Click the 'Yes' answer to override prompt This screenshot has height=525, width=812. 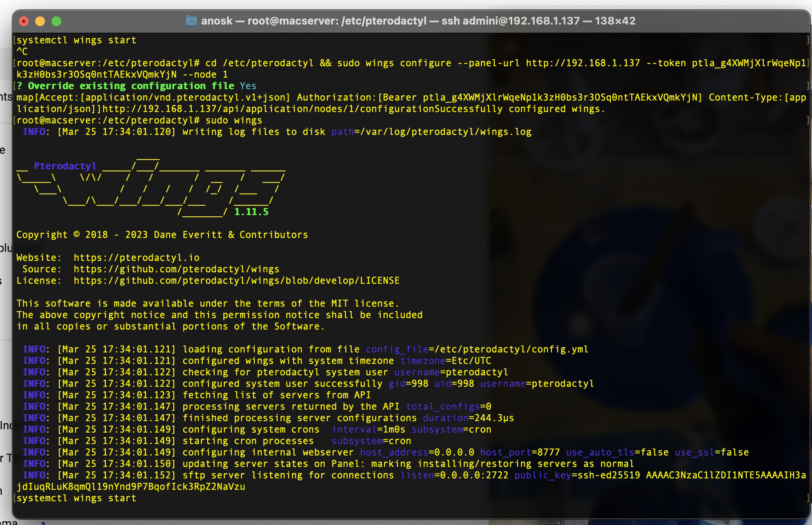tap(248, 86)
